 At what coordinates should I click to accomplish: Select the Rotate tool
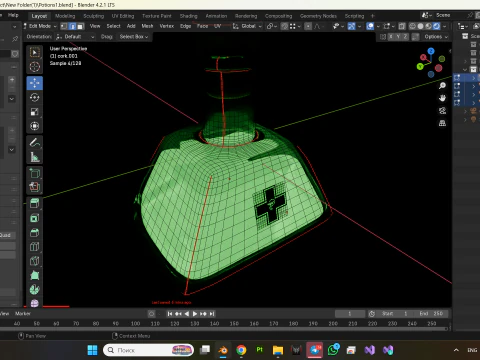coord(35,97)
